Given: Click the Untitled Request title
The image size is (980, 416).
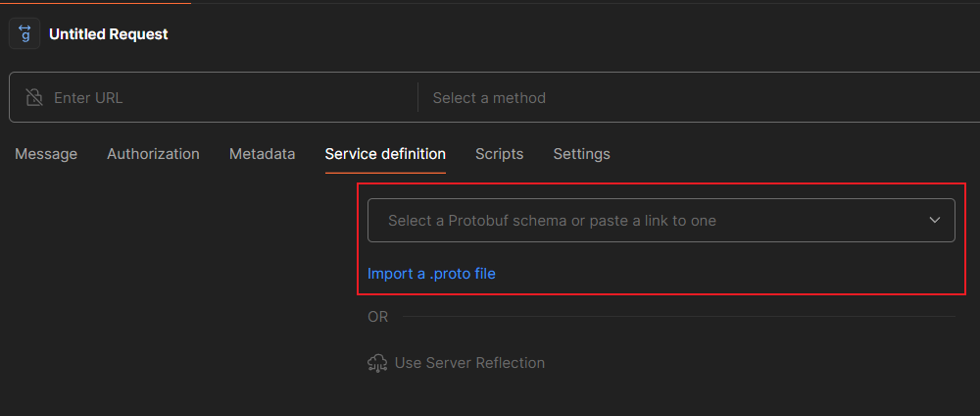Looking at the screenshot, I should [109, 34].
